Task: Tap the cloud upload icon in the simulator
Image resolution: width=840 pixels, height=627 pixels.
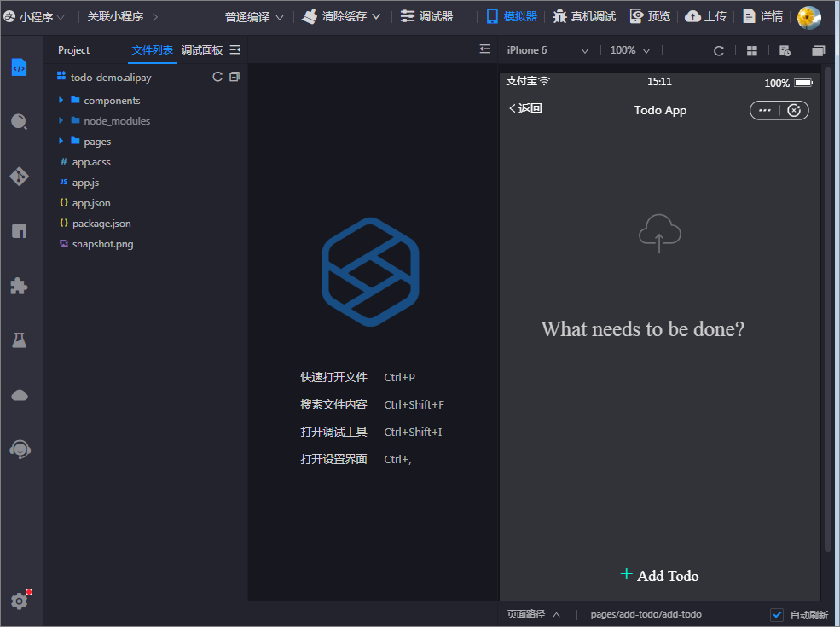Action: click(x=659, y=233)
